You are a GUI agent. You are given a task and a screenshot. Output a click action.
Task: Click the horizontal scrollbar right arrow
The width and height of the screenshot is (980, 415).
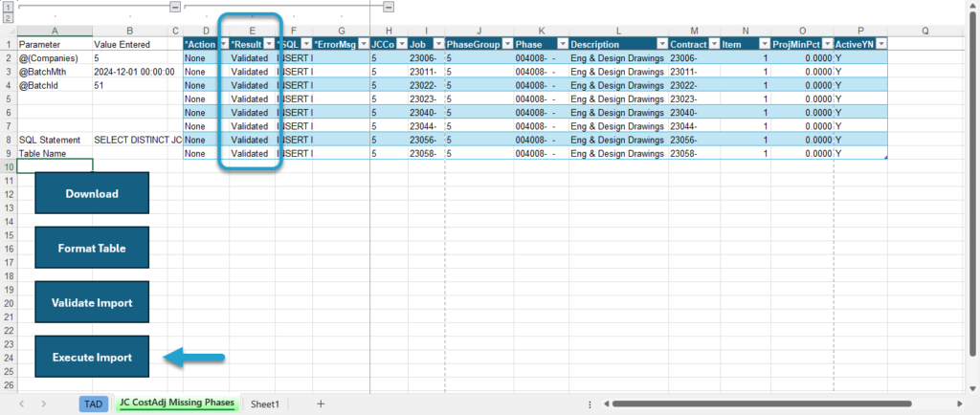coord(959,404)
